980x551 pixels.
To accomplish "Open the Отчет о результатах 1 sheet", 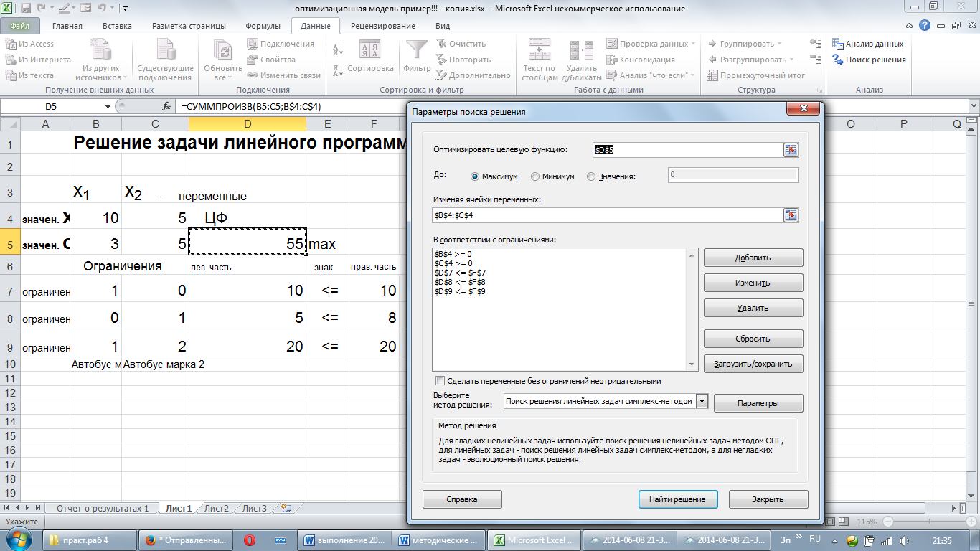I will (103, 508).
